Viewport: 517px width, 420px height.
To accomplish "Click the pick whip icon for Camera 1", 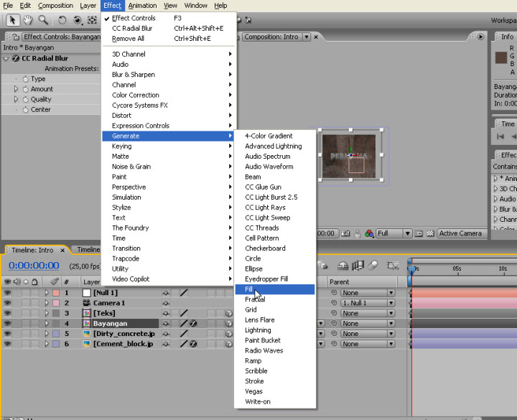I will coord(334,303).
